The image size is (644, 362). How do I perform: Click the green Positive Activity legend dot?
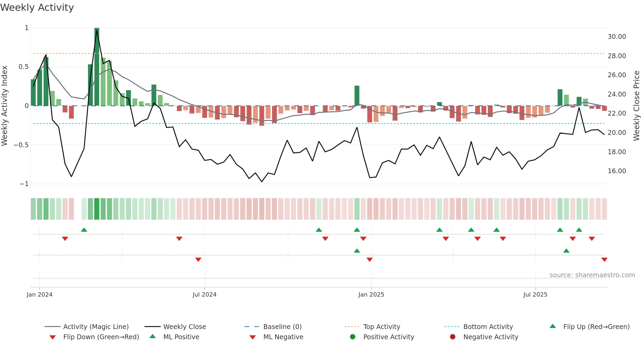353,337
